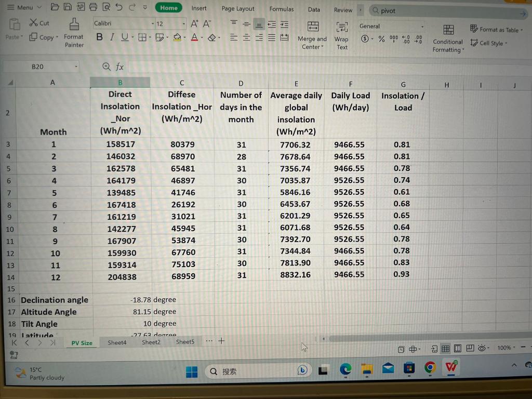Open the Review tab

click(x=343, y=10)
